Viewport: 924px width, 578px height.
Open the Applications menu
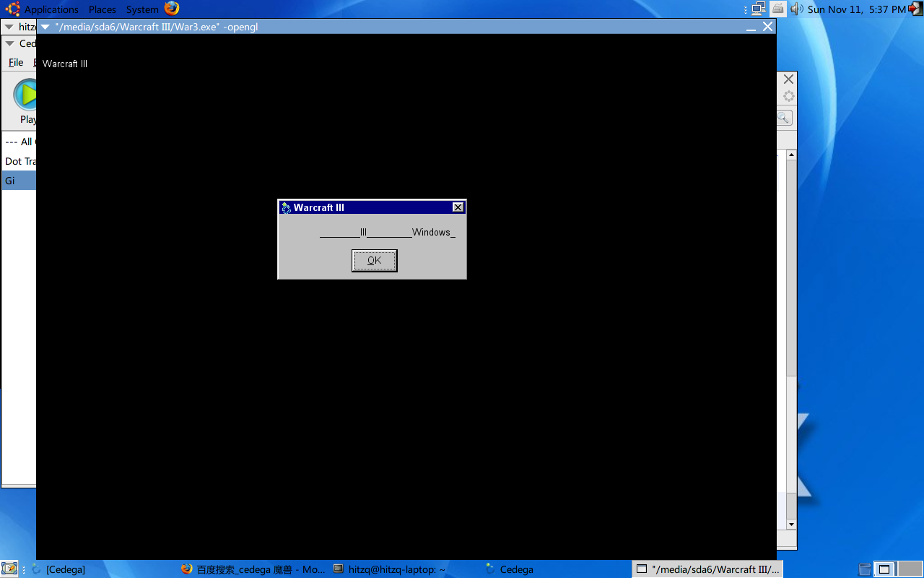pos(51,9)
